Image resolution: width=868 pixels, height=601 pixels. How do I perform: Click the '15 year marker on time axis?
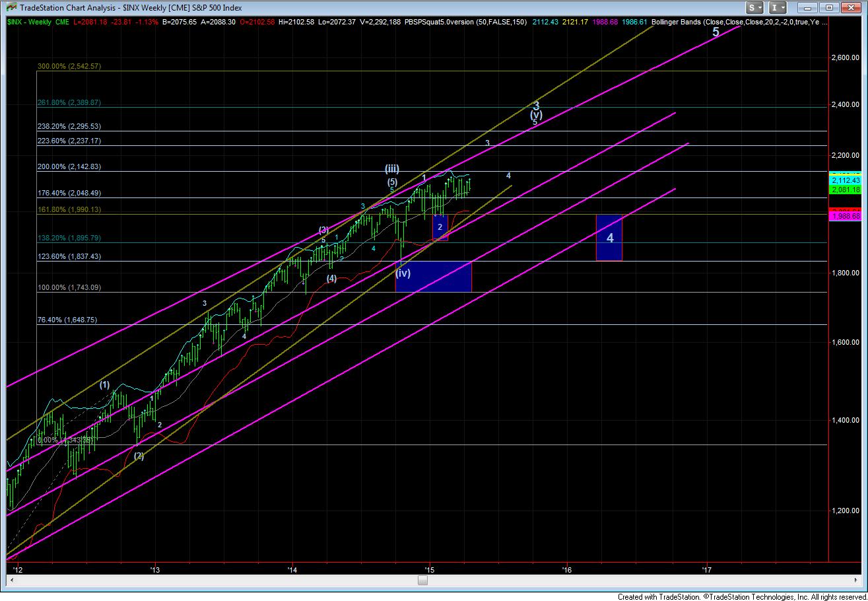430,569
